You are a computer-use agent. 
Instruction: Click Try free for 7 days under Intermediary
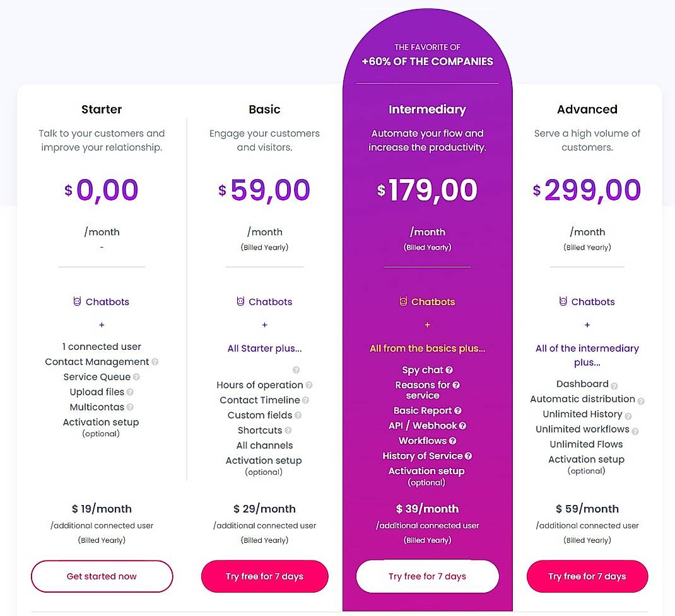click(427, 576)
